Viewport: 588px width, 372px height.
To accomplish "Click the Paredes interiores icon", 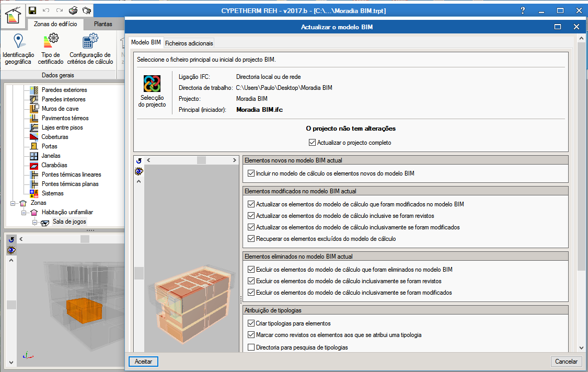I will click(x=34, y=99).
